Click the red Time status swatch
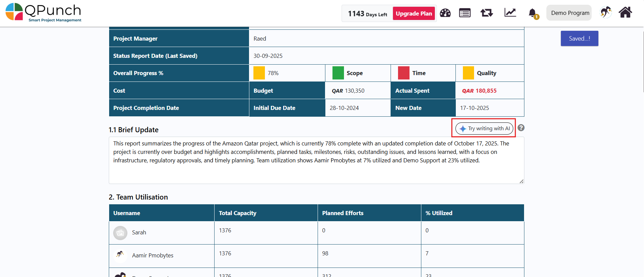644x277 pixels. 403,73
